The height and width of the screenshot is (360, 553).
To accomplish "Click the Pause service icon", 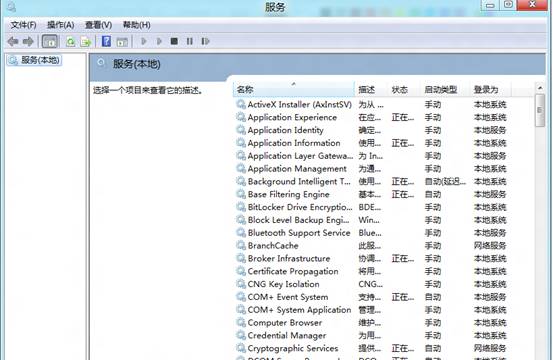I will click(190, 41).
